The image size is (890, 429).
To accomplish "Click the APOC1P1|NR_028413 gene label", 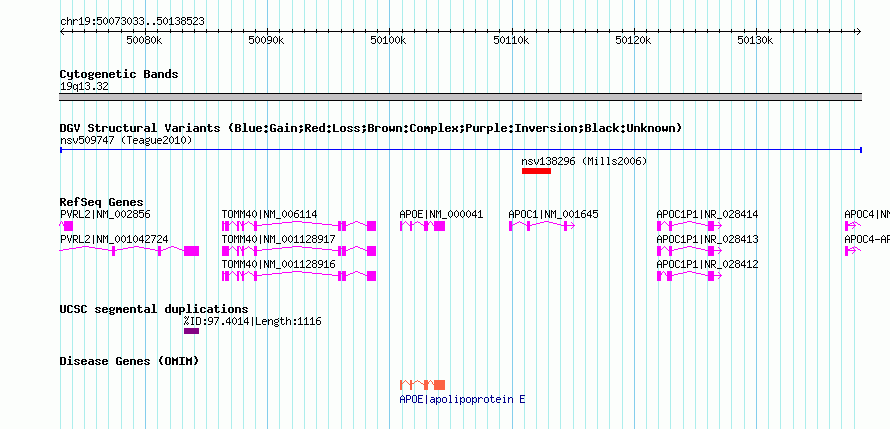I will (707, 239).
